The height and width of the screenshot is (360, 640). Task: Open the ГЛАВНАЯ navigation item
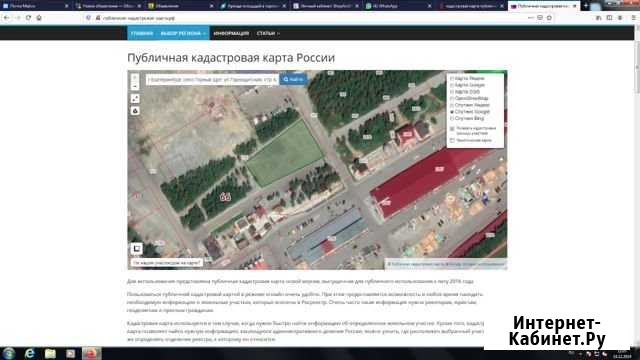(x=142, y=33)
